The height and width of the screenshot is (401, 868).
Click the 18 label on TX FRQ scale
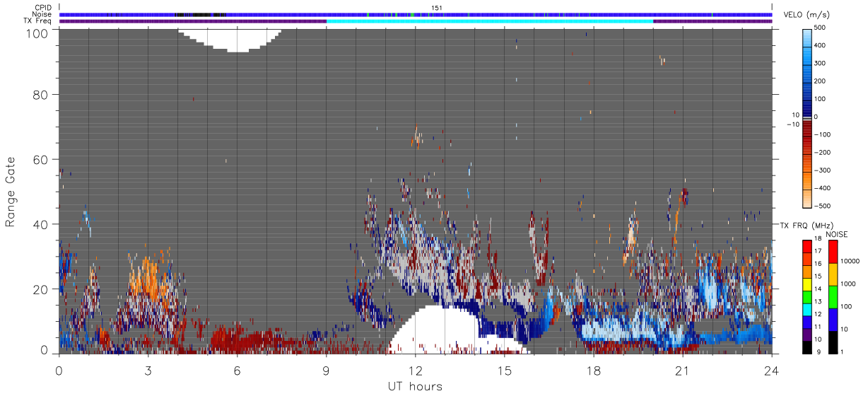pos(818,238)
